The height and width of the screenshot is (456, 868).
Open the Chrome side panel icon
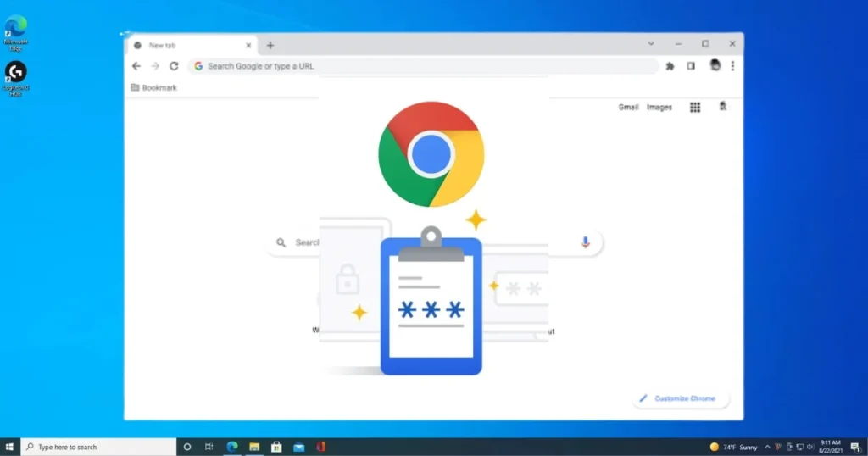tap(691, 66)
